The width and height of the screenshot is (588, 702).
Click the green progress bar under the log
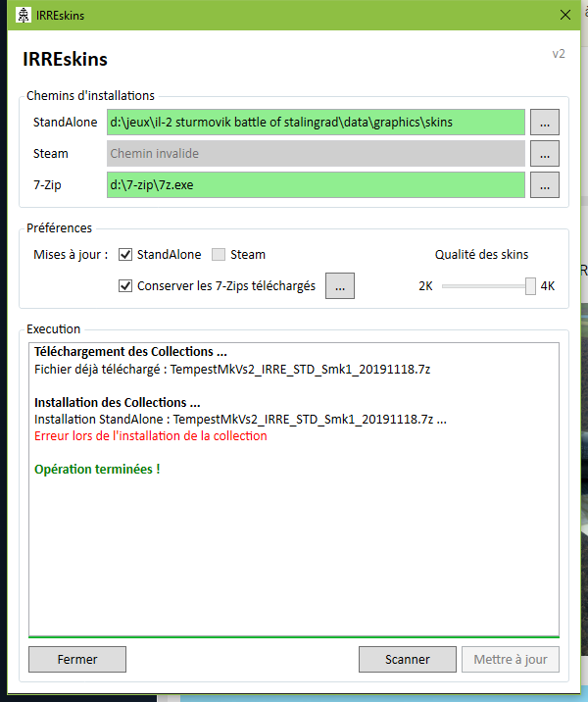(294, 636)
